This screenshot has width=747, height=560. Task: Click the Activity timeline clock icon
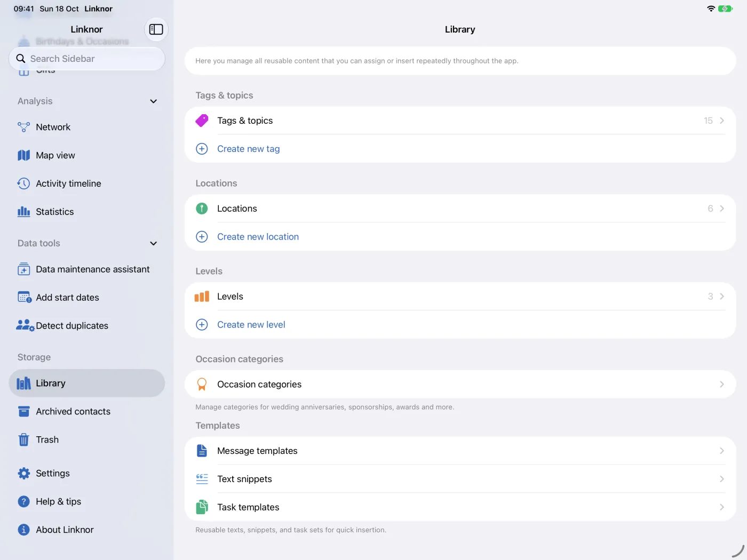23,183
